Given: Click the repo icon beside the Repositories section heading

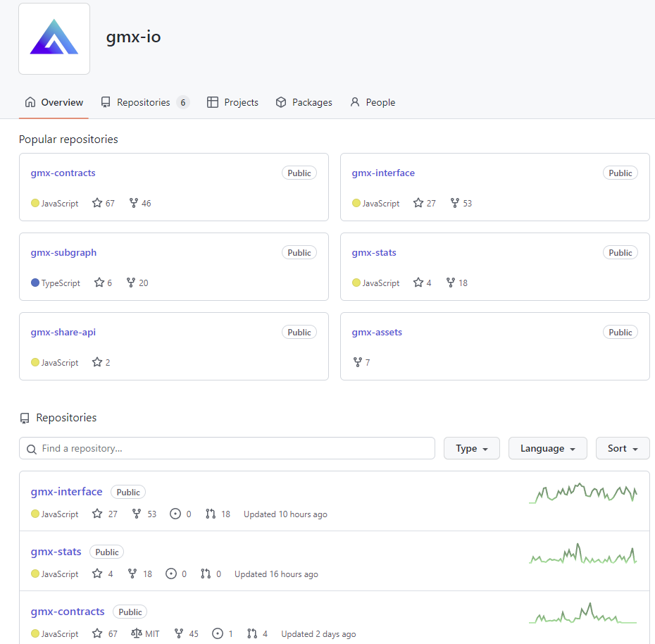Looking at the screenshot, I should point(25,419).
